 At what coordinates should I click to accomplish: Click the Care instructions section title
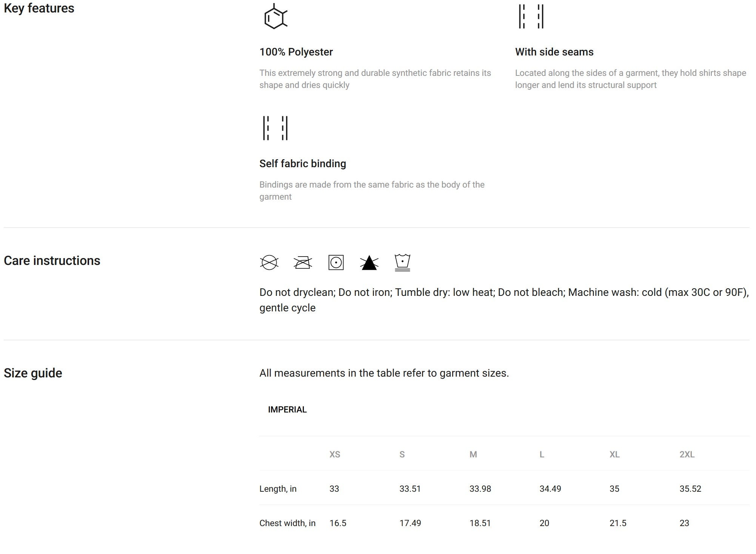pos(52,261)
